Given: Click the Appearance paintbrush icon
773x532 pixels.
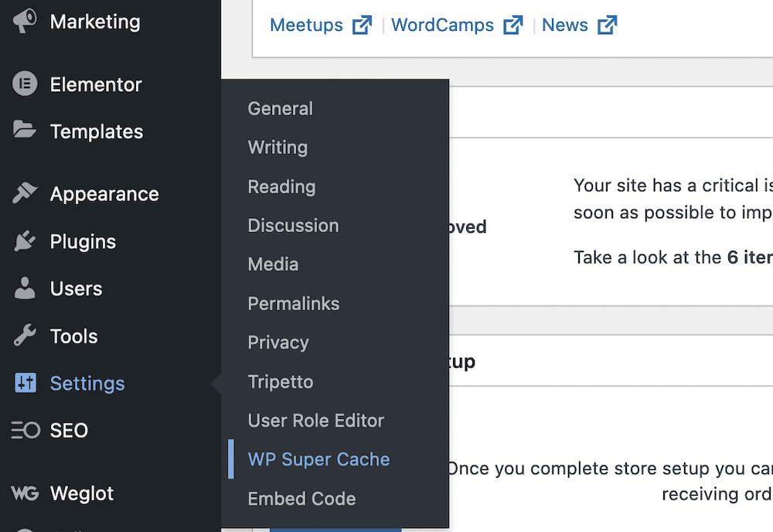Looking at the screenshot, I should [25, 193].
